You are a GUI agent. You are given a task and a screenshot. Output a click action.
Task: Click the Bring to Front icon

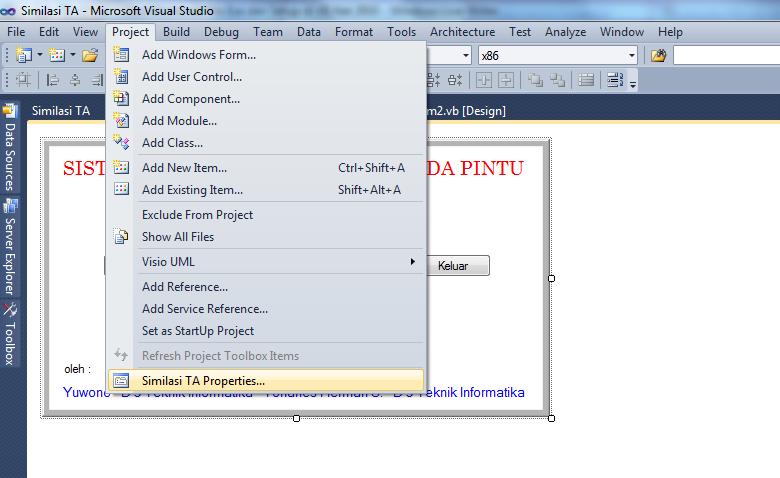pyautogui.click(x=535, y=80)
